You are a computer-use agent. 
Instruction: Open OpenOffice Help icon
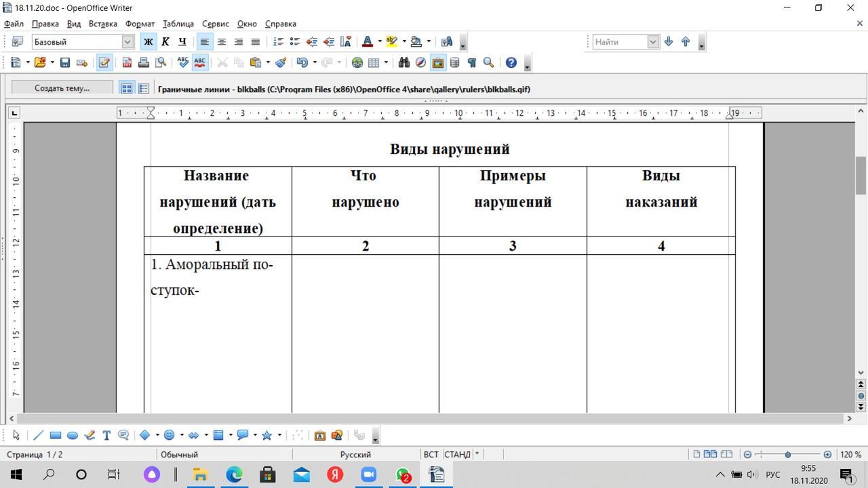tap(511, 62)
